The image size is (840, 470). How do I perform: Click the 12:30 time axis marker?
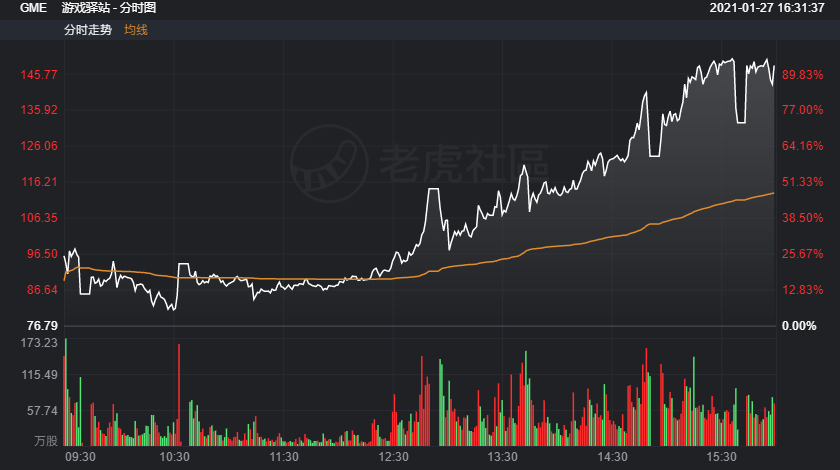coord(393,457)
